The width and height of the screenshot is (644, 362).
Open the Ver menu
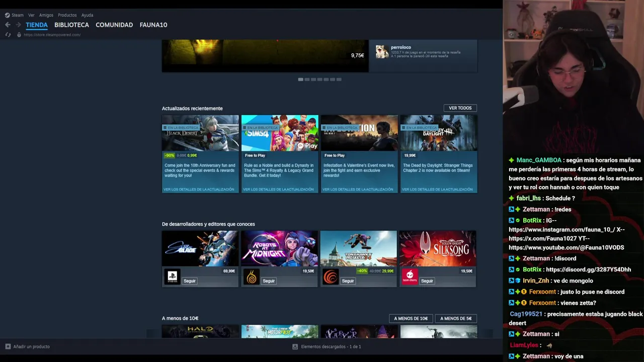pos(31,15)
